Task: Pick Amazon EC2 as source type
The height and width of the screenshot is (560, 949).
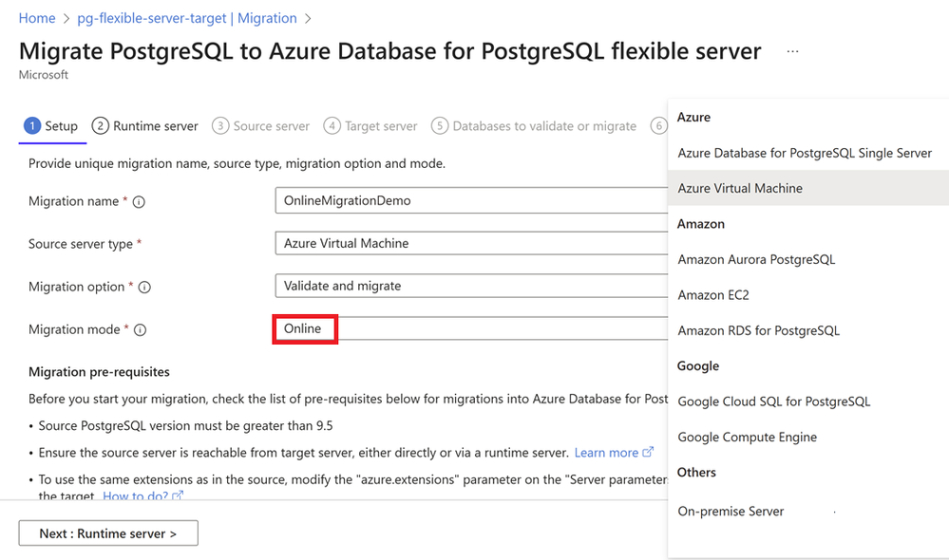Action: (713, 295)
